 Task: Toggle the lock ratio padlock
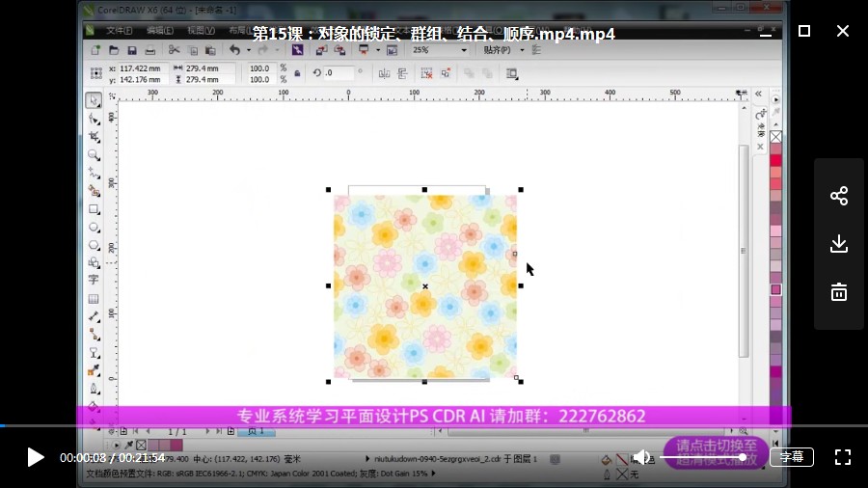pyautogui.click(x=297, y=73)
